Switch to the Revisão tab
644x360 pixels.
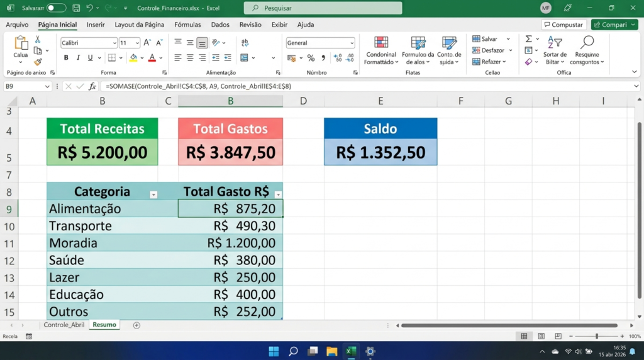[x=250, y=25]
